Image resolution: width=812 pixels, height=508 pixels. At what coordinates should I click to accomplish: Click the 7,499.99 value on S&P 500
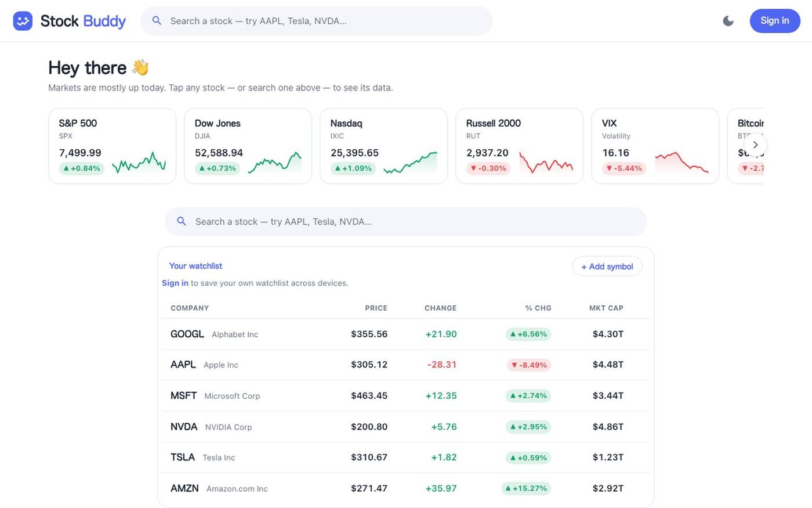(80, 153)
